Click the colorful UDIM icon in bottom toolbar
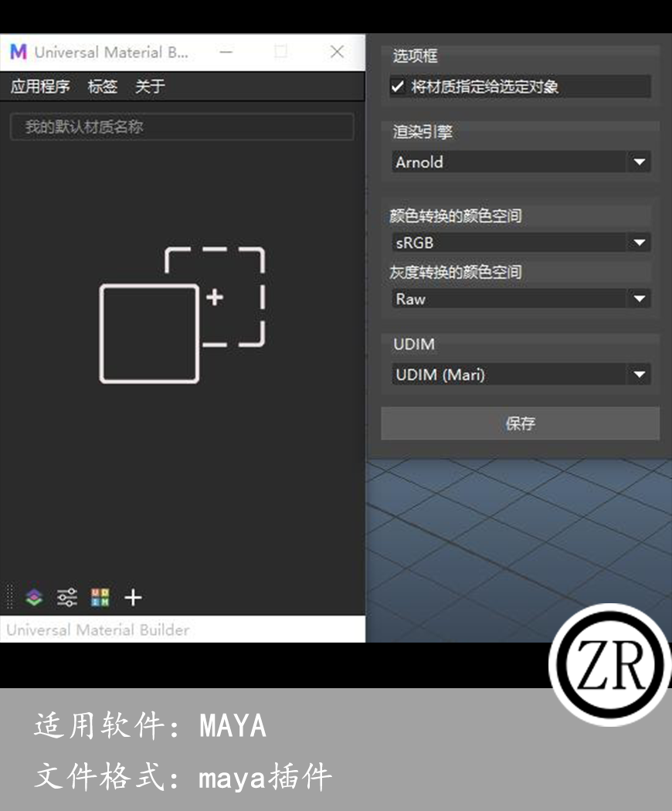The image size is (672, 811). (100, 597)
